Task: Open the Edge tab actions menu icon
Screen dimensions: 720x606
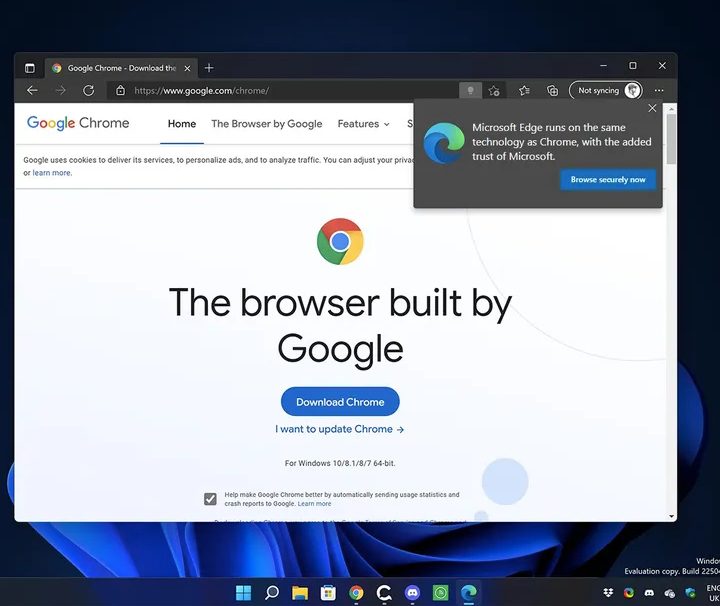Action: click(30, 68)
